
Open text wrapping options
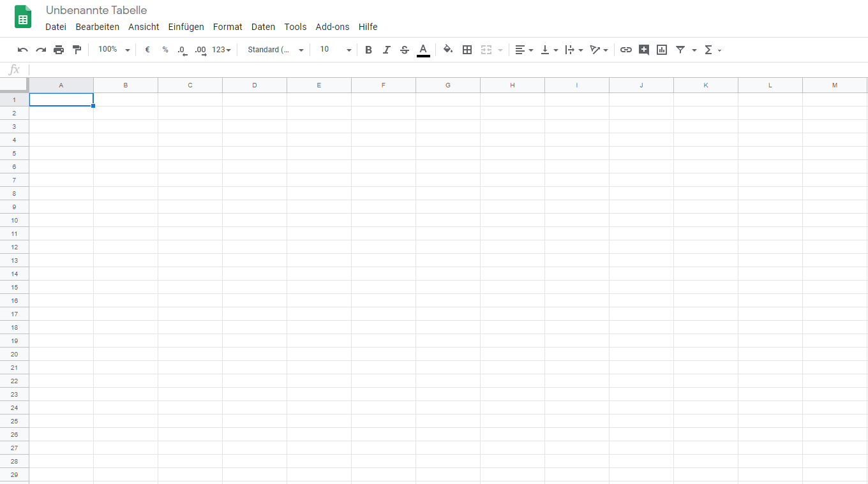[x=574, y=50]
